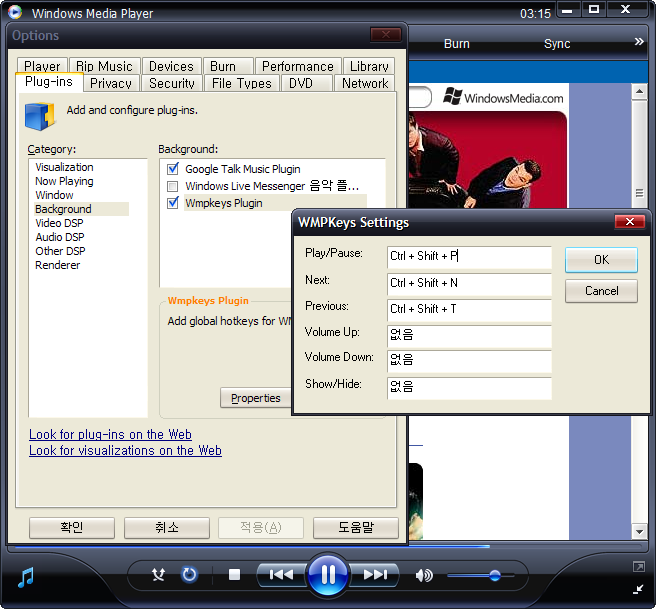Click the Show/Hide hotkey field
656x609 pixels.
coord(469,387)
